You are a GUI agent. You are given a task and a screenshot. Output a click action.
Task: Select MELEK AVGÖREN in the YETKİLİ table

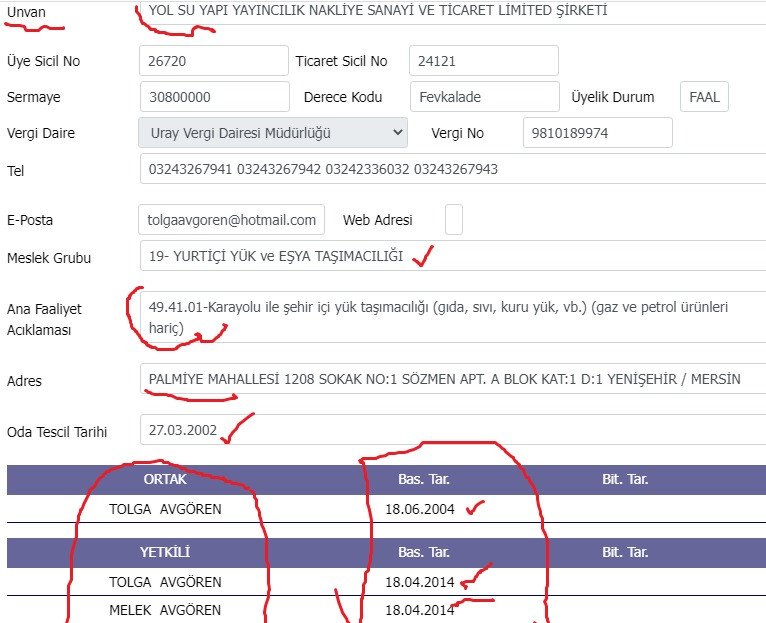(x=165, y=610)
